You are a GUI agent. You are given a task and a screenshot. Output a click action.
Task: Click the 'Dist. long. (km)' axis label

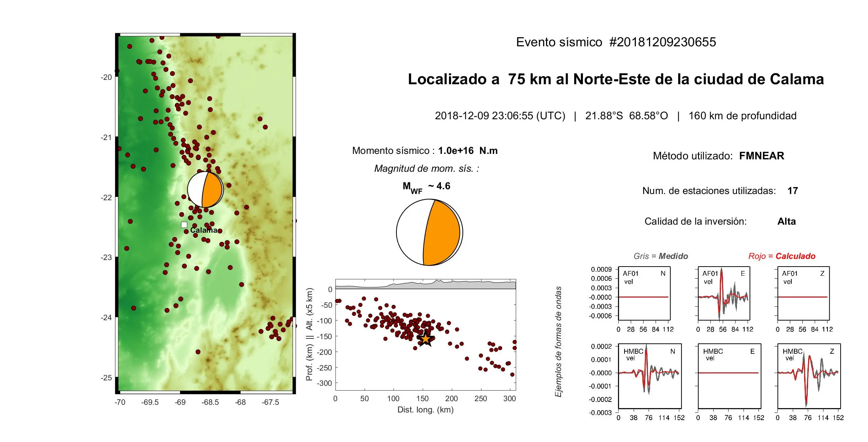pyautogui.click(x=425, y=410)
